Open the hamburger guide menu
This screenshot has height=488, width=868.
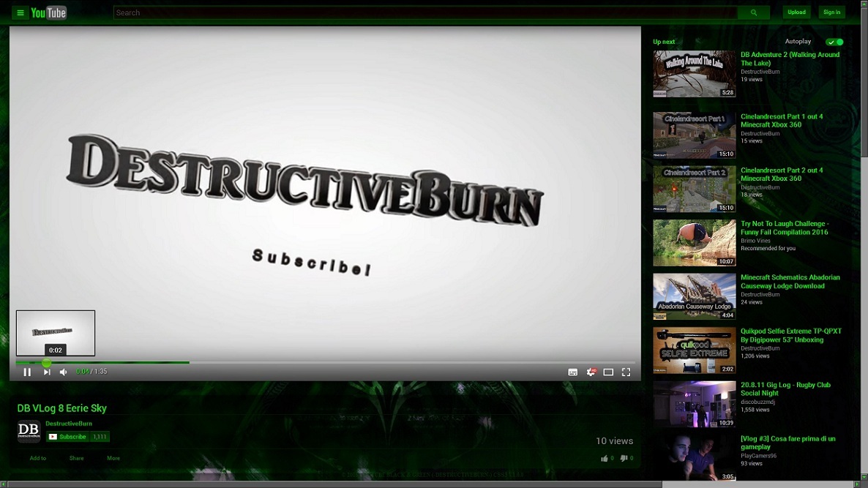20,12
